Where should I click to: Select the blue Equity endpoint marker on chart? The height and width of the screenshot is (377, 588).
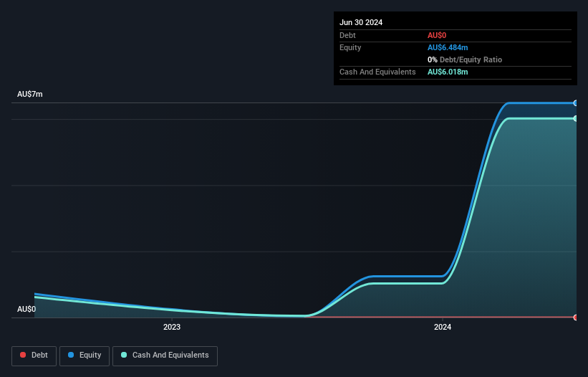click(x=576, y=103)
